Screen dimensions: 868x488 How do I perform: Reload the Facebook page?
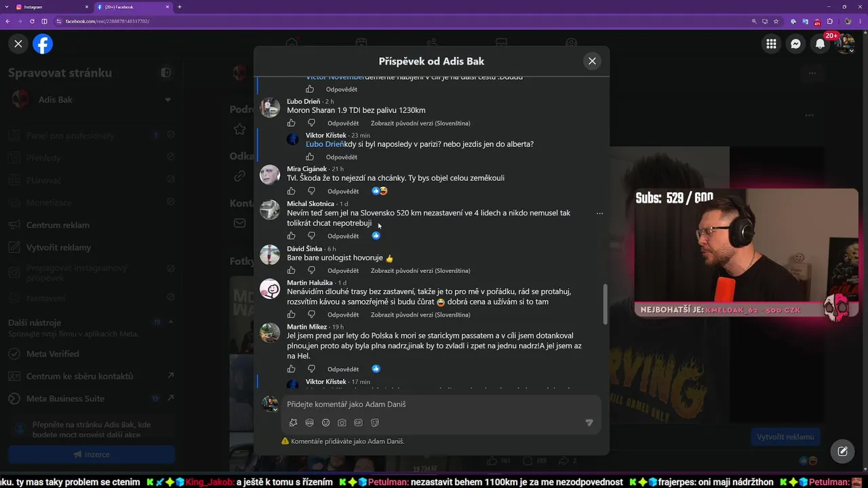tap(32, 21)
